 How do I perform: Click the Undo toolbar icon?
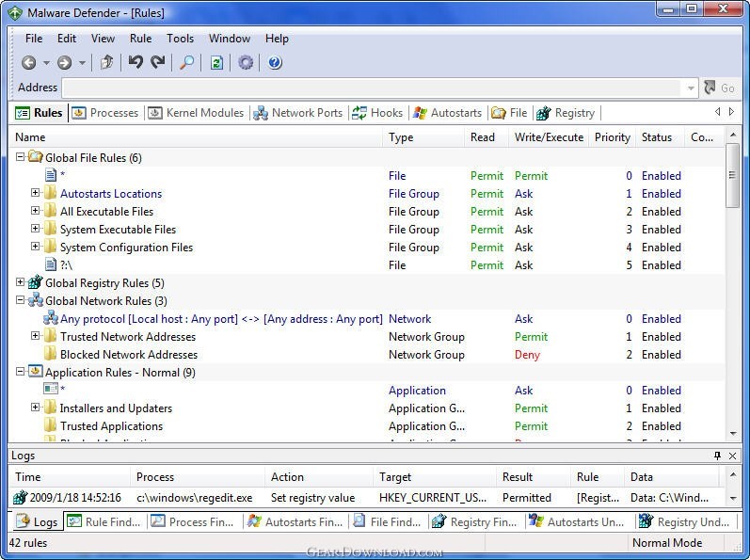[x=136, y=62]
